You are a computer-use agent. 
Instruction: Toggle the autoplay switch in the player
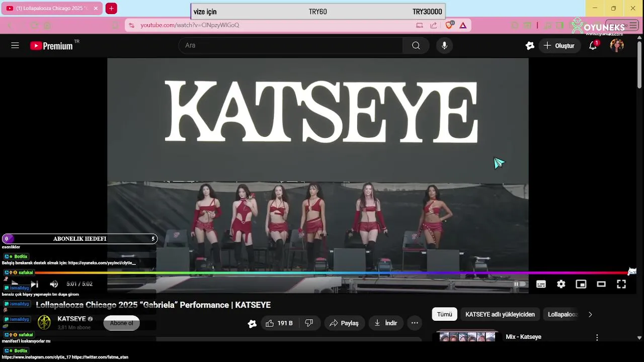pyautogui.click(x=520, y=284)
